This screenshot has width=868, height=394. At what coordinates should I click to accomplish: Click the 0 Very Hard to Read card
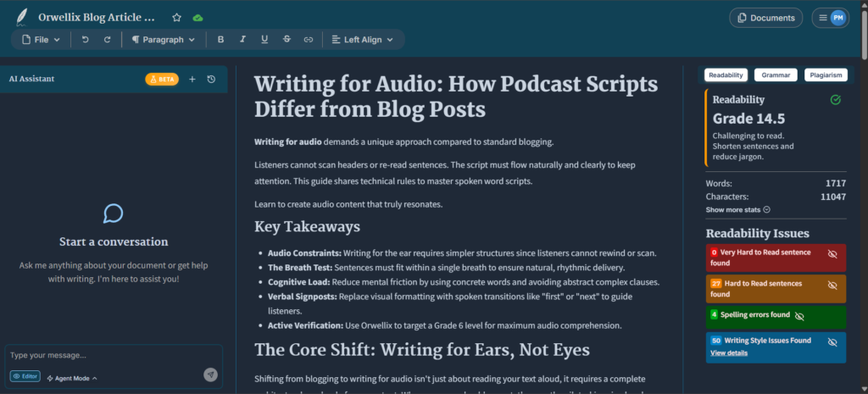(776, 258)
